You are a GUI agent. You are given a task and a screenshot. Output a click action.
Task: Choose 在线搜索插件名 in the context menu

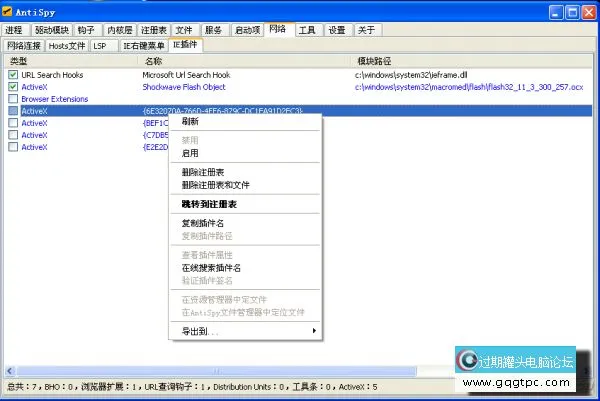(x=245, y=268)
